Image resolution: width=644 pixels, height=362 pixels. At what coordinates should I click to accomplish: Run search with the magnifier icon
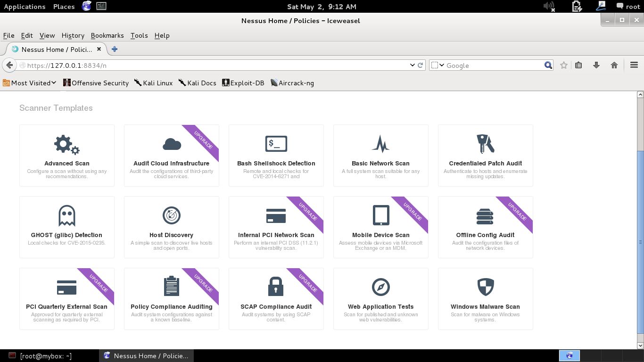[548, 66]
